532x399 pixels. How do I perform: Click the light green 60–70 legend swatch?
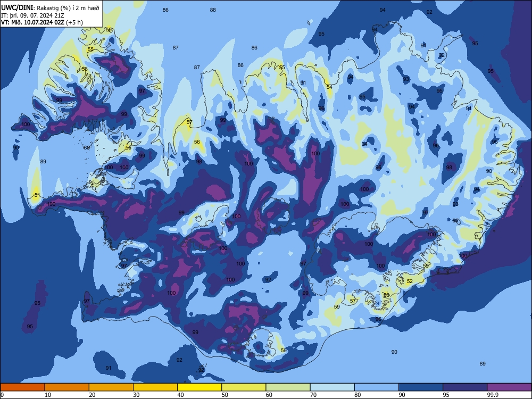tap(288, 387)
